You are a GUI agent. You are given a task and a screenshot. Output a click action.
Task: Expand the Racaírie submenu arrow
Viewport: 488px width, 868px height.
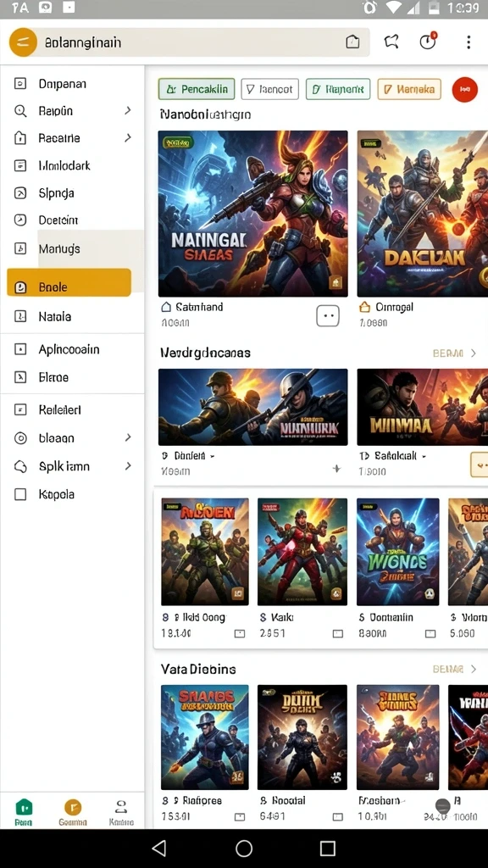[x=128, y=137]
